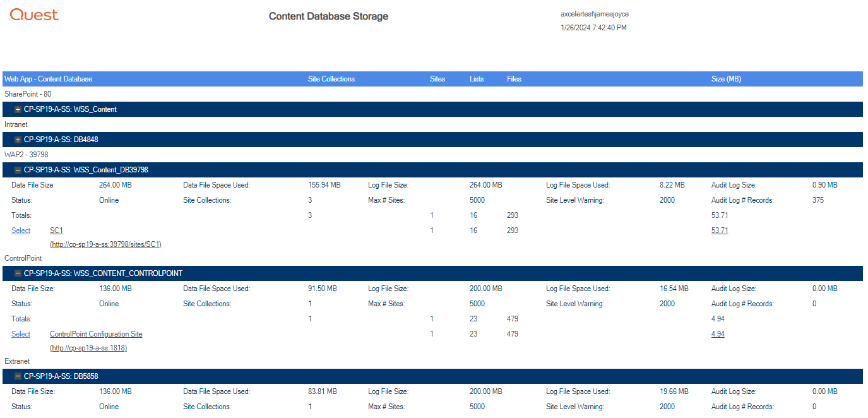This screenshot has width=868, height=418.
Task: Expand the CP-SP19-A-SS: DB4848 database row
Action: (17, 139)
